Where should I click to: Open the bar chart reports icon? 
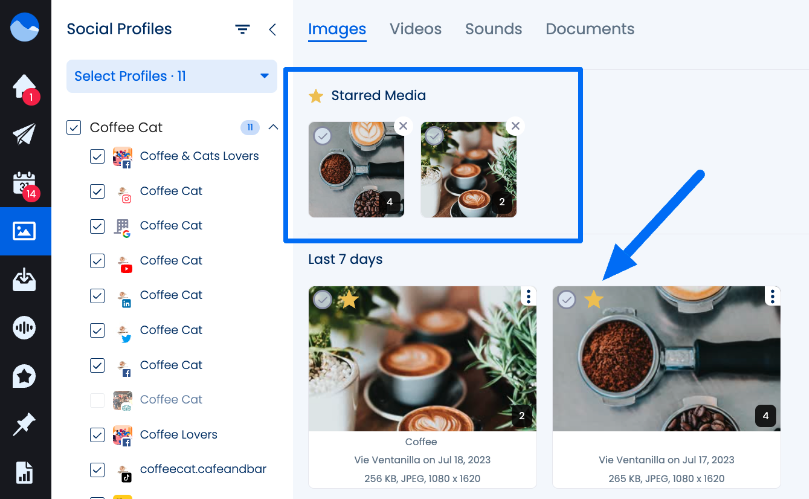(x=24, y=472)
